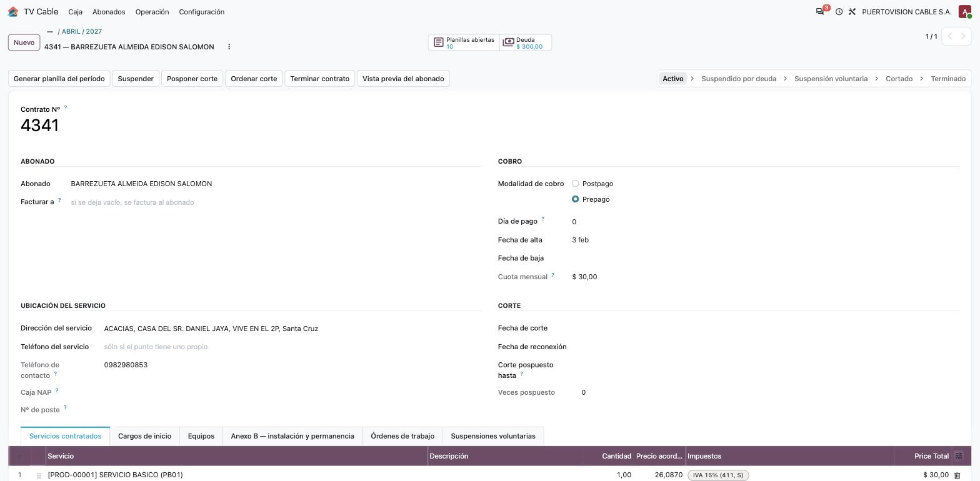Click Generar planilla del período
This screenshot has width=980, height=481.
[x=59, y=79]
